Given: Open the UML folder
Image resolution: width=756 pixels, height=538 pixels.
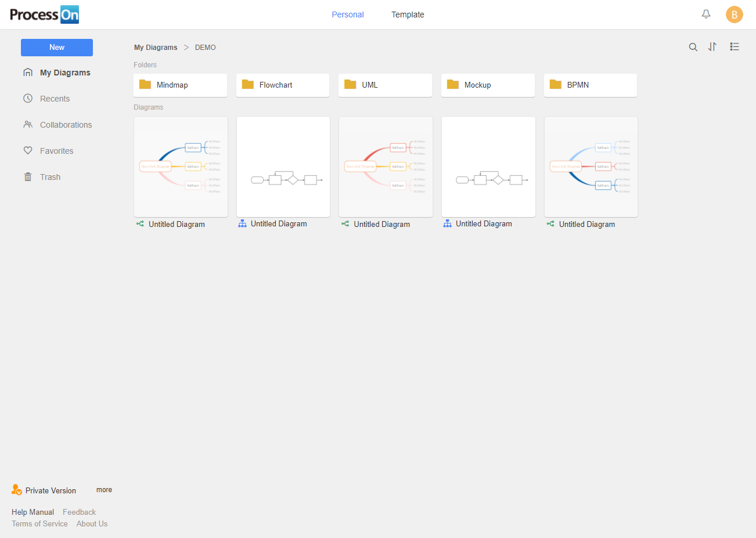Looking at the screenshot, I should tap(385, 85).
